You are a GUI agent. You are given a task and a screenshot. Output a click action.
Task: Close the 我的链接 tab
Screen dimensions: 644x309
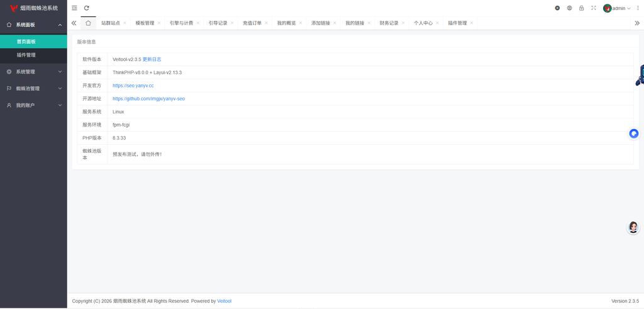point(369,23)
